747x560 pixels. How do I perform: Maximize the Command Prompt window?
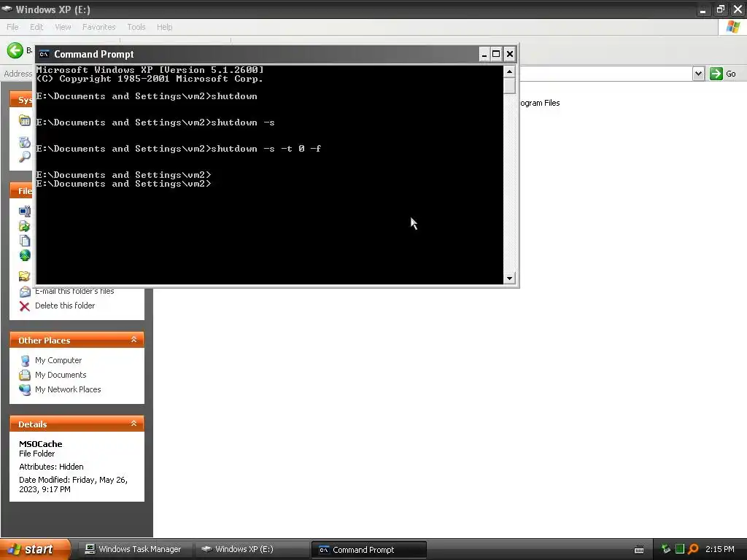pos(496,54)
